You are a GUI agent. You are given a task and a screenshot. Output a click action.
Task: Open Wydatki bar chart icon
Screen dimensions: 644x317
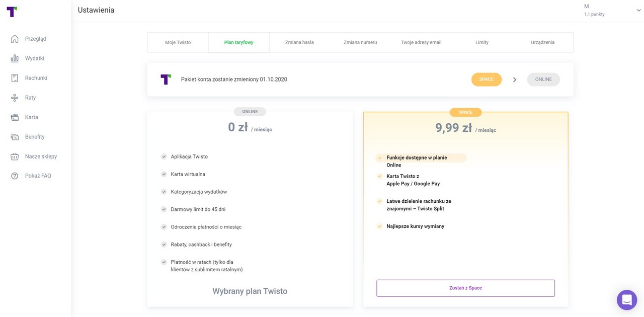(15, 58)
